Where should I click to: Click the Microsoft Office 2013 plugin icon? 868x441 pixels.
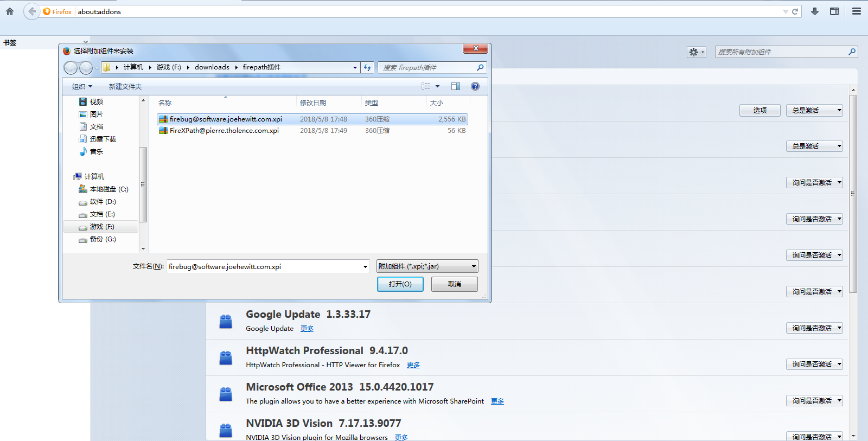226,394
